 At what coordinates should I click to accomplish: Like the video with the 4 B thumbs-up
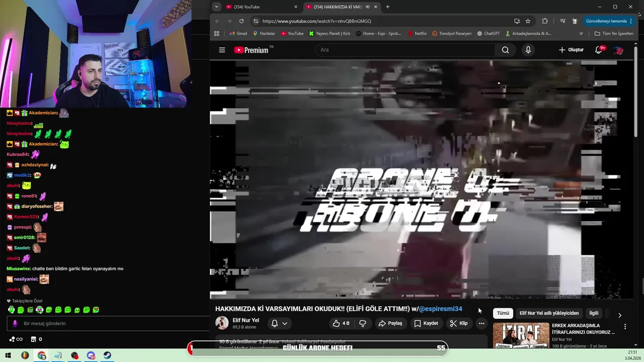tap(341, 323)
